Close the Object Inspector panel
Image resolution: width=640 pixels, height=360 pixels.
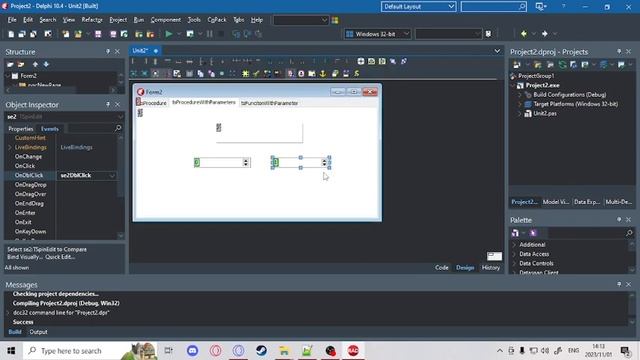[x=118, y=104]
